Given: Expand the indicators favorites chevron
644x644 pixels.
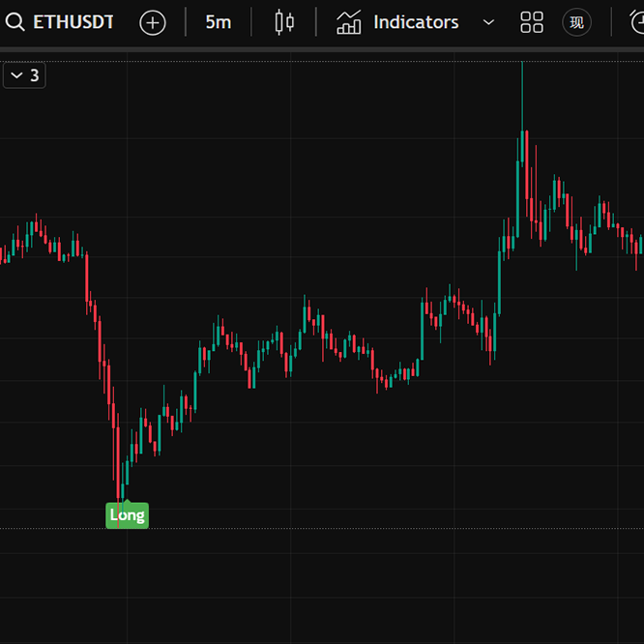Looking at the screenshot, I should 488,22.
